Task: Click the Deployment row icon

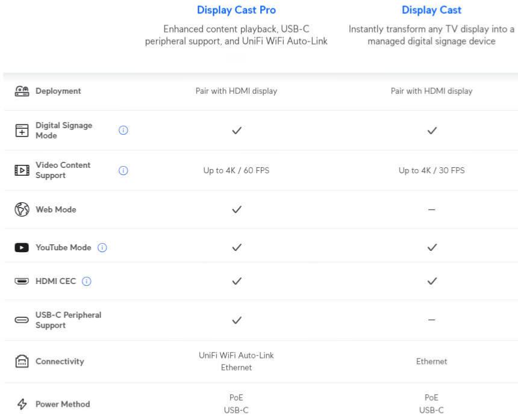Action: (x=22, y=91)
